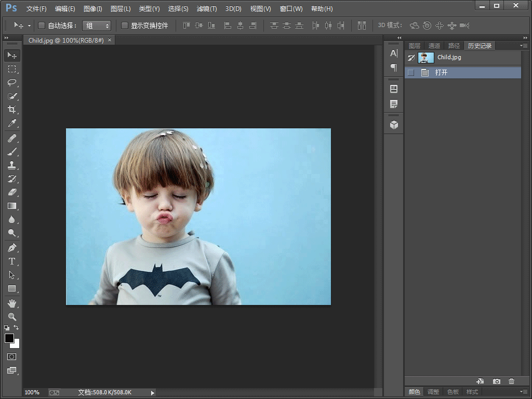
Task: Select the Crop tool
Action: tap(12, 110)
